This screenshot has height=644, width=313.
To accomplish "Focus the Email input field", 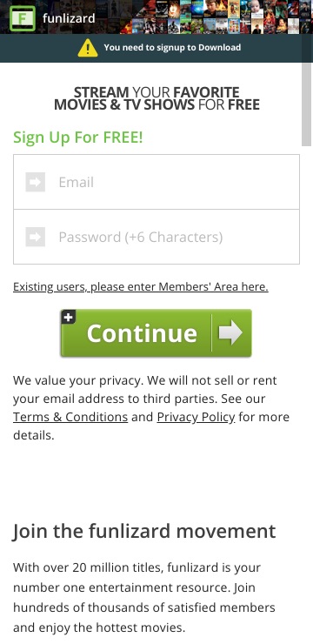I will click(x=156, y=182).
